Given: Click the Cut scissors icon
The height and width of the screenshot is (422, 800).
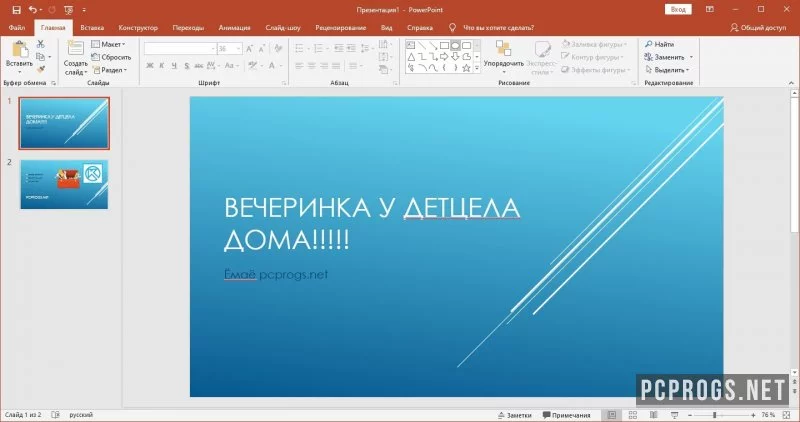Looking at the screenshot, I should (x=41, y=44).
